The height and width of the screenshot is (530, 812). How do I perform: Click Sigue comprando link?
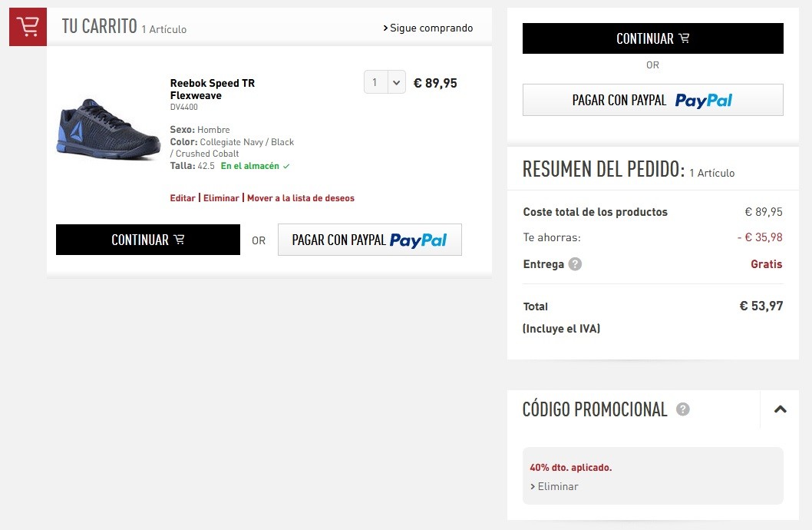428,28
